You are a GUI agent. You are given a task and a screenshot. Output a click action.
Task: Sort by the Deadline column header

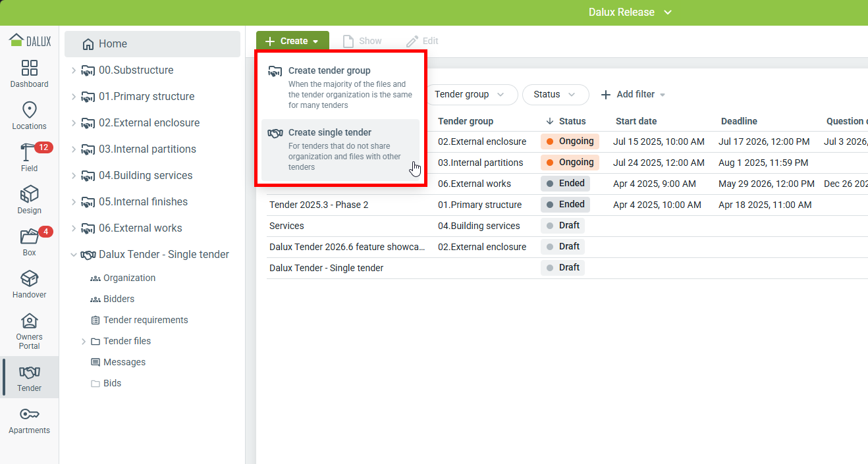coord(739,121)
